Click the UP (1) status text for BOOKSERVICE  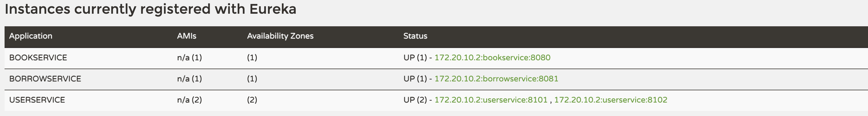pyautogui.click(x=415, y=58)
